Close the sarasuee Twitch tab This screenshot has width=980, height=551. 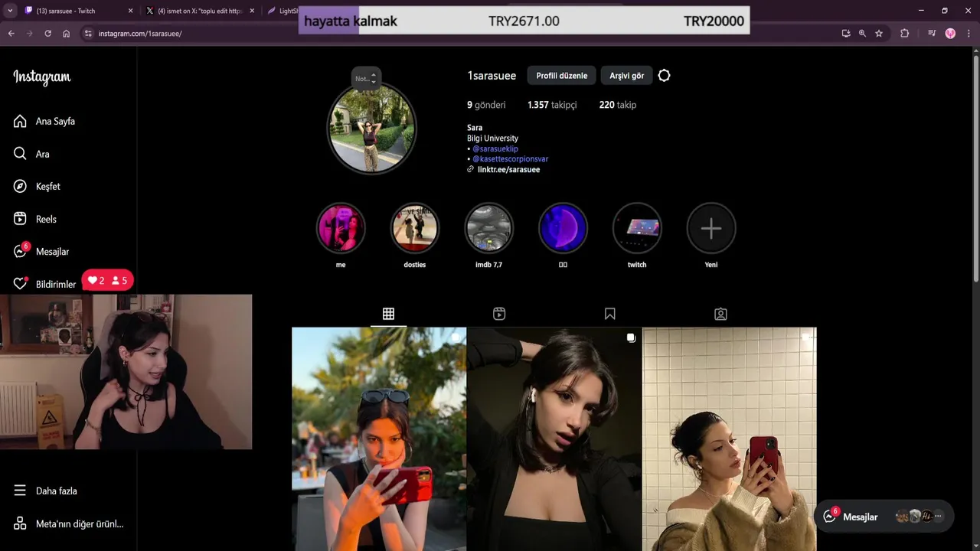click(x=130, y=11)
